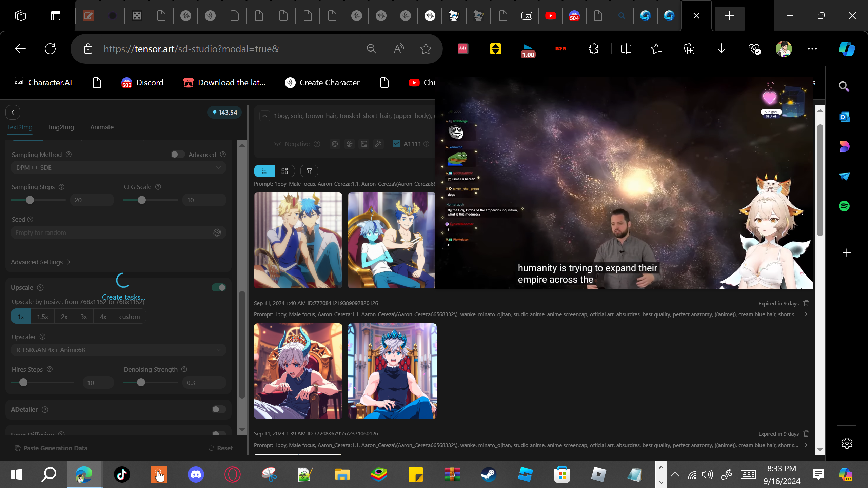Expand Advanced Settings
Image resolution: width=868 pixels, height=488 pixels.
[41, 262]
